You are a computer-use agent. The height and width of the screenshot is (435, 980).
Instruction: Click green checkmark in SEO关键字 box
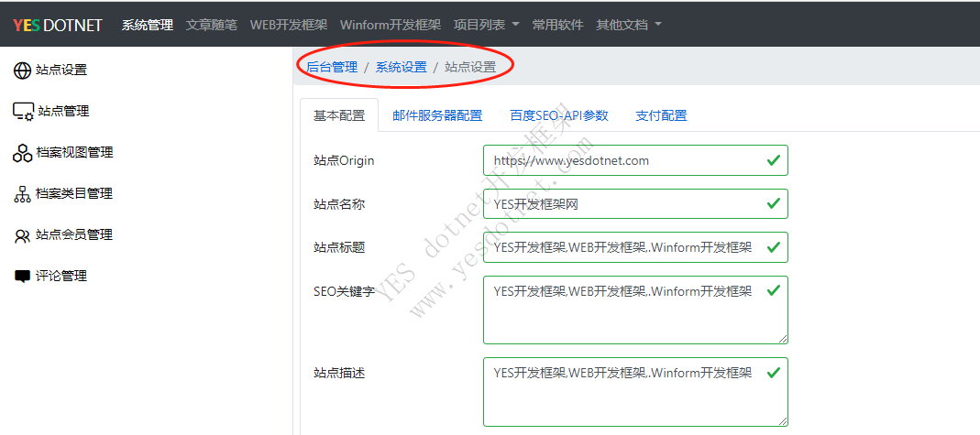click(773, 291)
